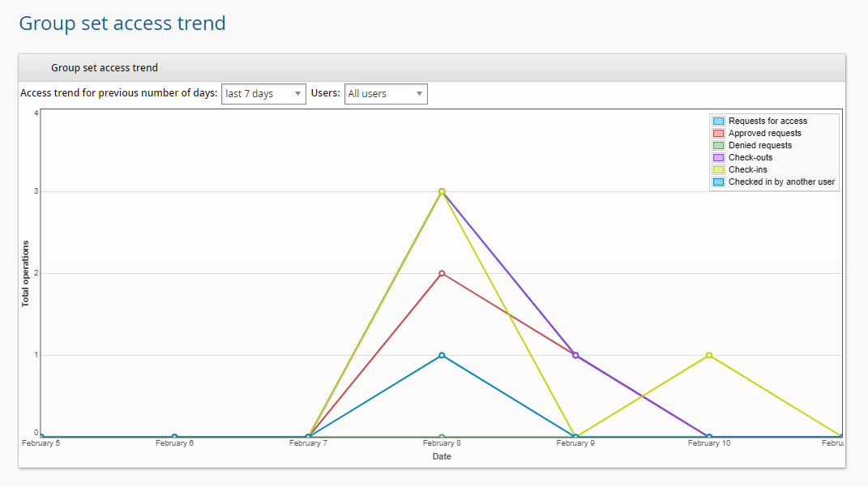868x487 pixels.
Task: Open the All users dropdown
Action: pos(386,93)
